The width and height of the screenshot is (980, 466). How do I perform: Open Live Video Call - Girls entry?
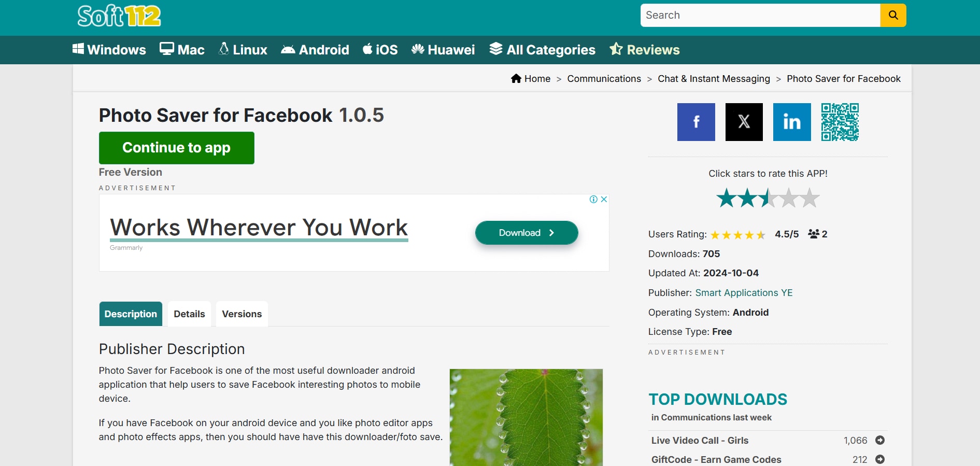pos(700,441)
